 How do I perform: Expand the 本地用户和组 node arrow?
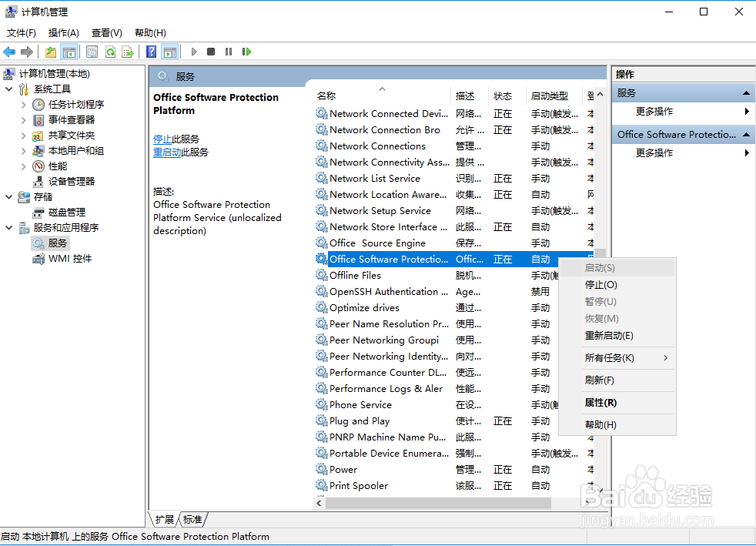click(x=23, y=150)
